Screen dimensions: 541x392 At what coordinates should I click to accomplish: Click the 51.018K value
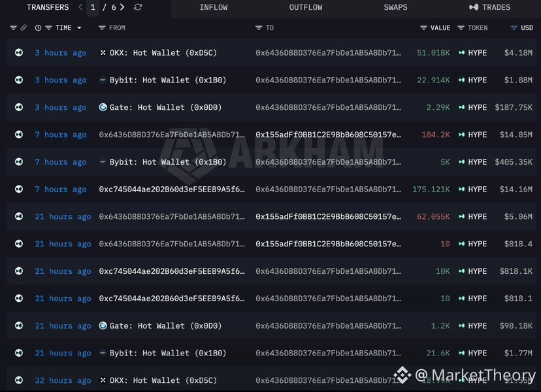[433, 53]
